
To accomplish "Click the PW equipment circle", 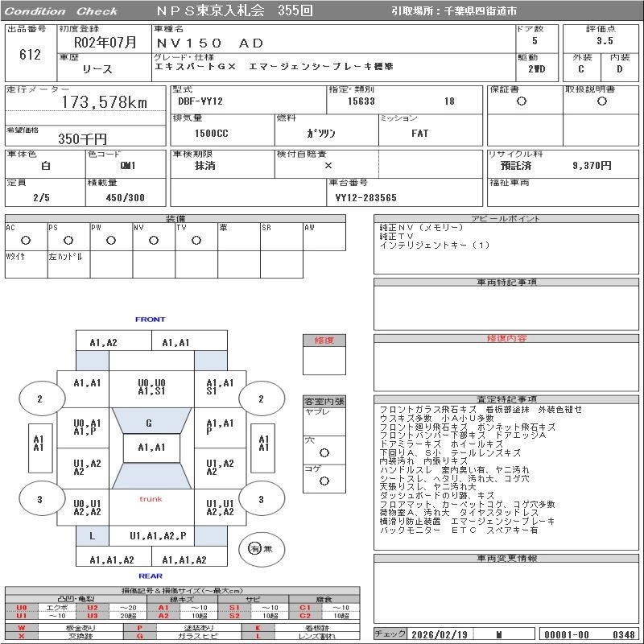I will coord(110,240).
